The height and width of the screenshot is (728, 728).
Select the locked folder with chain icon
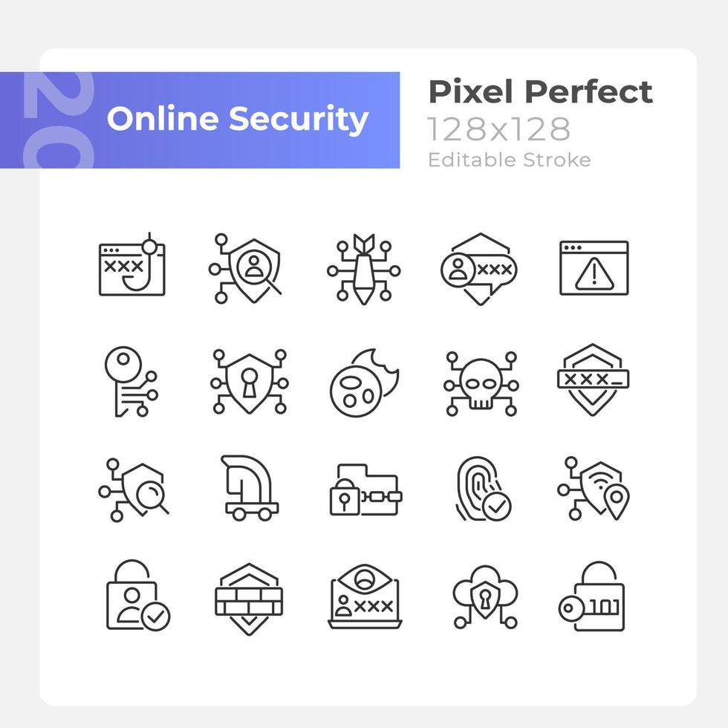coord(365,490)
